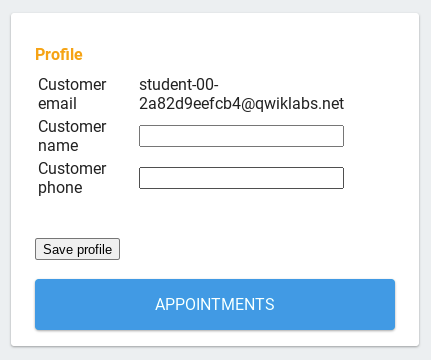Focus the Customer name text field
431x360 pixels.
241,136
